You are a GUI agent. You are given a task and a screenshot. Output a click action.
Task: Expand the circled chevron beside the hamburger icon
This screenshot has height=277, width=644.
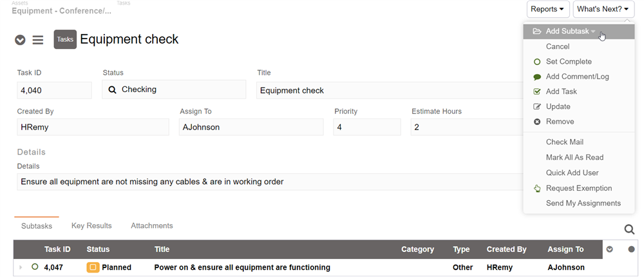tap(20, 40)
